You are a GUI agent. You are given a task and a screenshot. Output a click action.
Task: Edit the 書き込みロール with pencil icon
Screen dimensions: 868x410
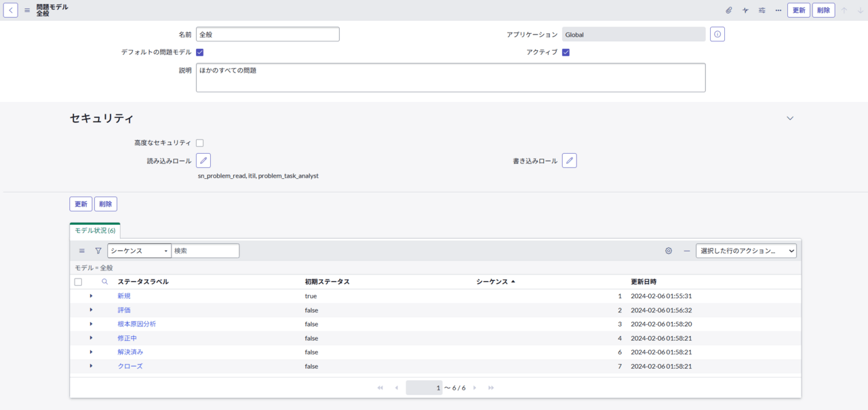point(570,161)
